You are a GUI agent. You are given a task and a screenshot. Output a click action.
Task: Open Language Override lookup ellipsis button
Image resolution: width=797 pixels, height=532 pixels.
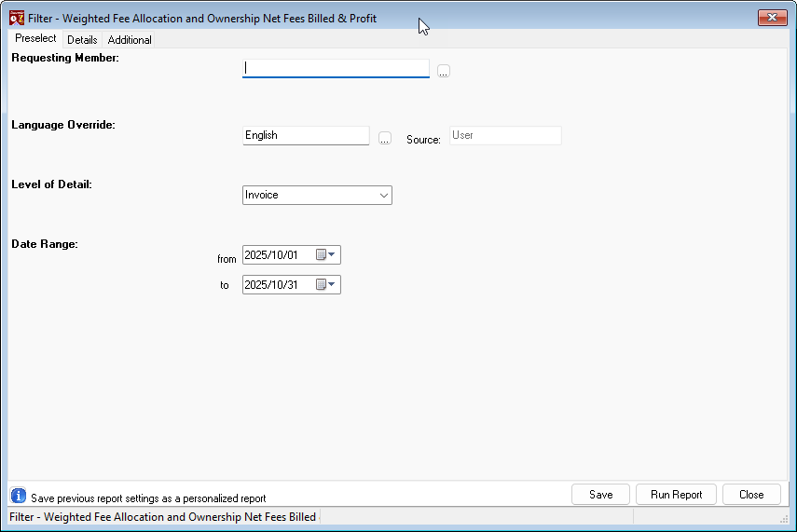[385, 138]
